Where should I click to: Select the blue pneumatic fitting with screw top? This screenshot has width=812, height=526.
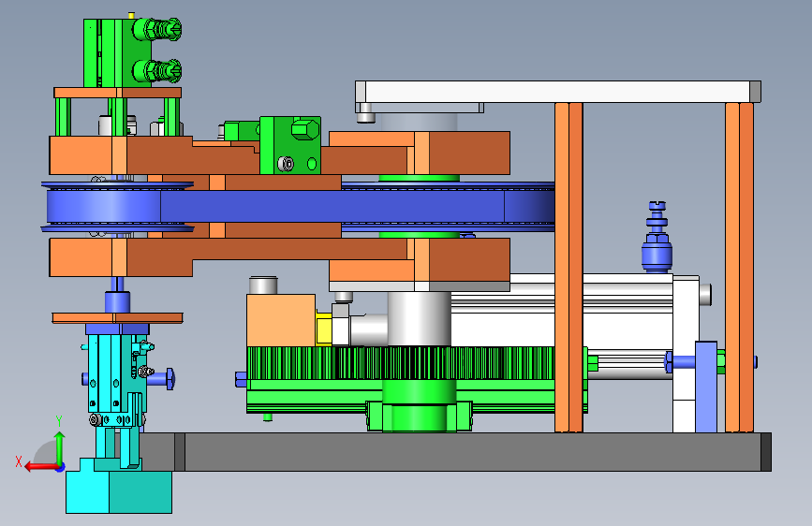click(x=657, y=237)
